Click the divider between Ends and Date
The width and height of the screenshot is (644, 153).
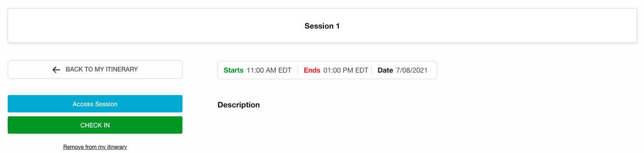coord(371,70)
